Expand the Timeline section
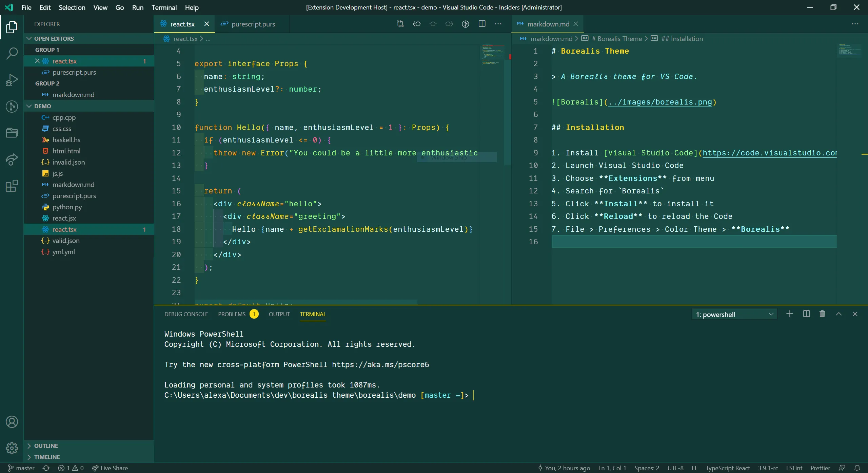Viewport: 868px width, 473px height. tap(89, 457)
